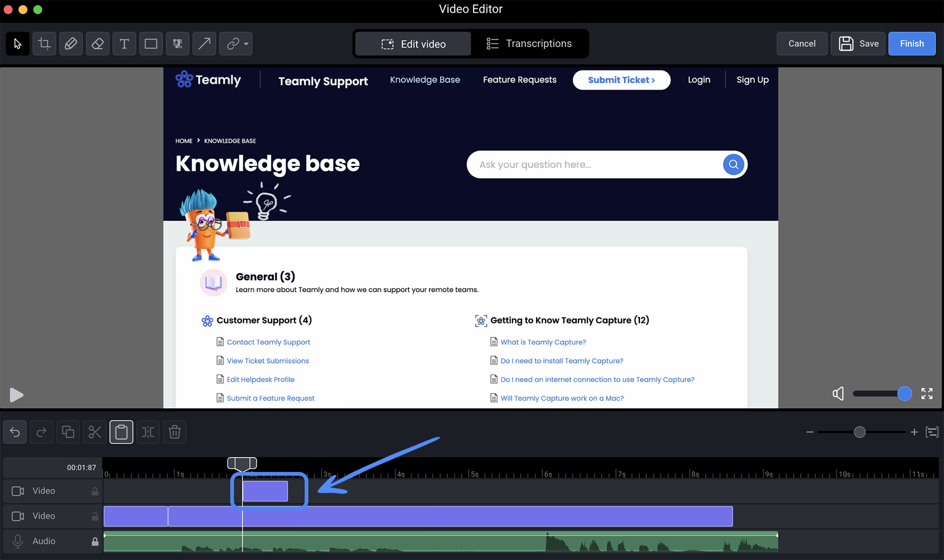Undo the last edit
This screenshot has height=560, width=944.
pyautogui.click(x=15, y=432)
